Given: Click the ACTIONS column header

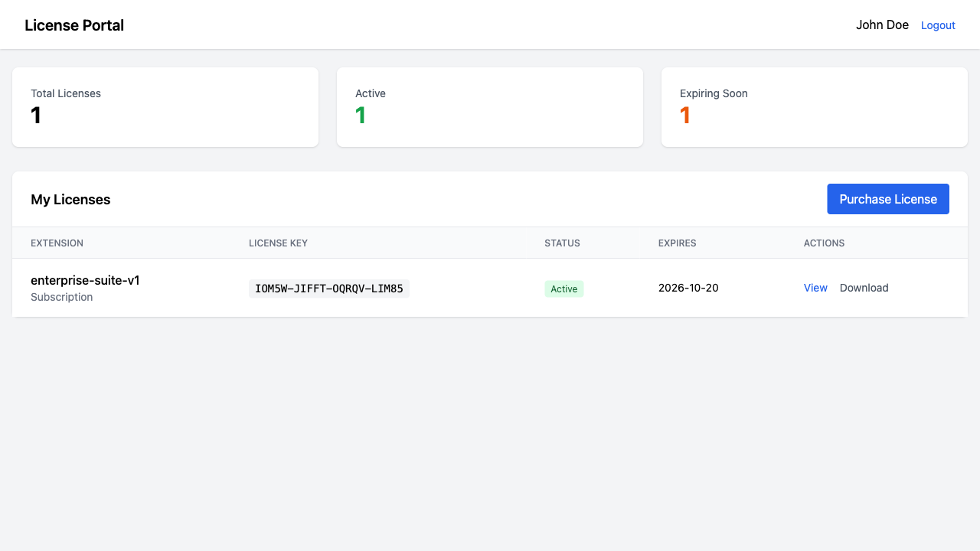Looking at the screenshot, I should pos(824,243).
